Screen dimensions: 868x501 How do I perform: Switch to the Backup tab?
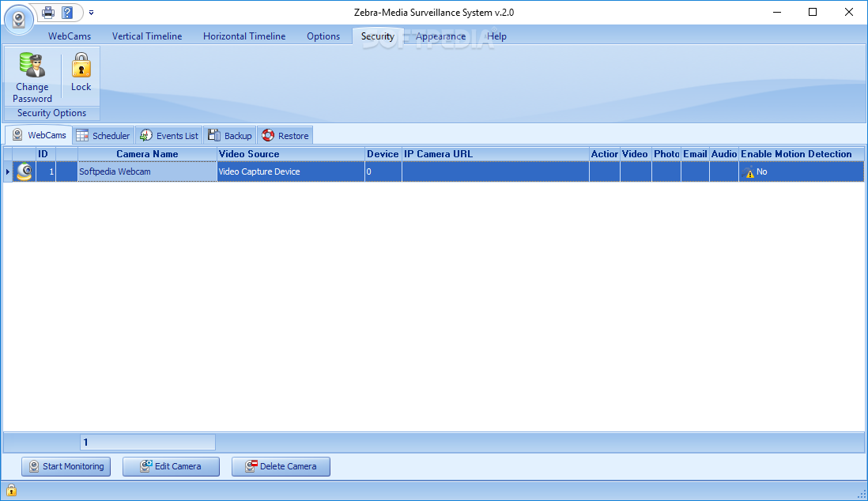tap(230, 136)
